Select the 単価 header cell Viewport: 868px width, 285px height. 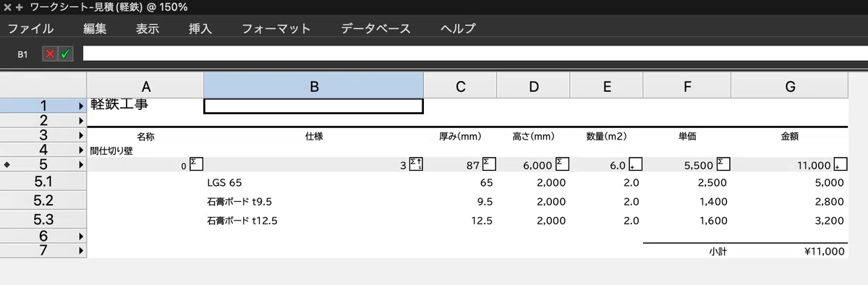point(686,135)
